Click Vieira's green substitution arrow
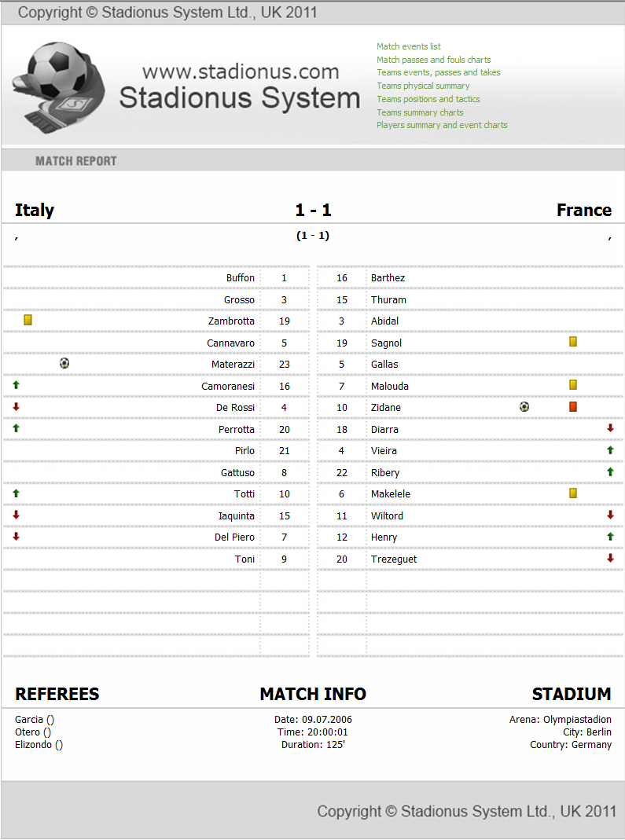Viewport: 625px width, 840px height. click(x=610, y=450)
